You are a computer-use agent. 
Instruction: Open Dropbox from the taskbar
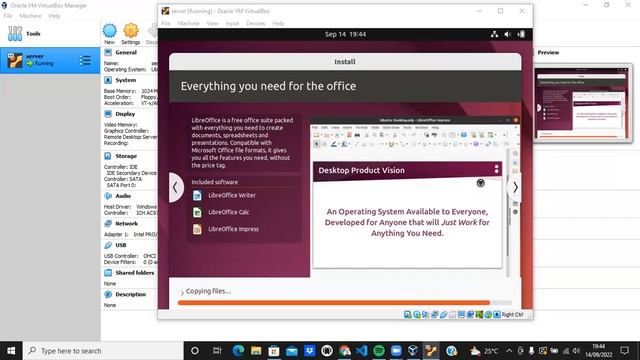309,351
